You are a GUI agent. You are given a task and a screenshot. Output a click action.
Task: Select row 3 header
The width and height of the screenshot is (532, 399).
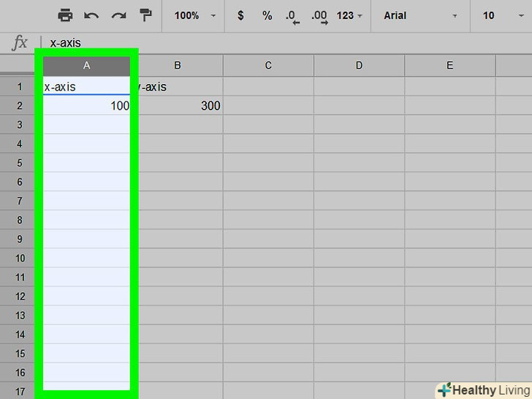click(19, 124)
